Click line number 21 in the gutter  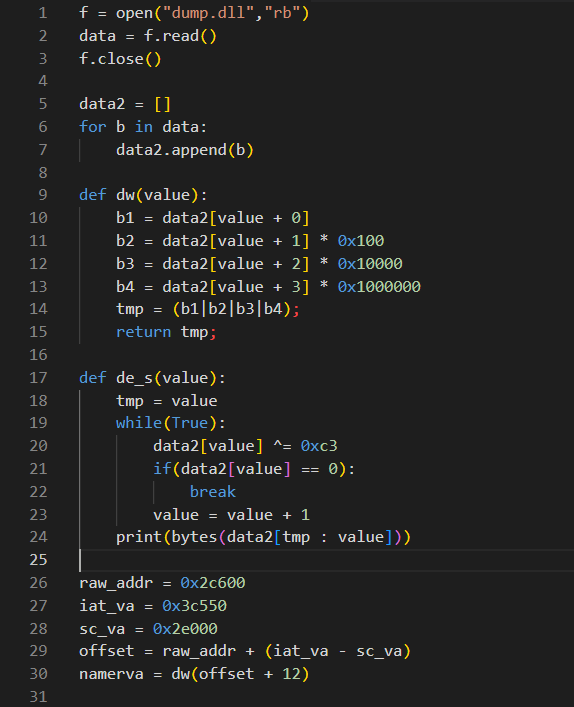pos(38,469)
